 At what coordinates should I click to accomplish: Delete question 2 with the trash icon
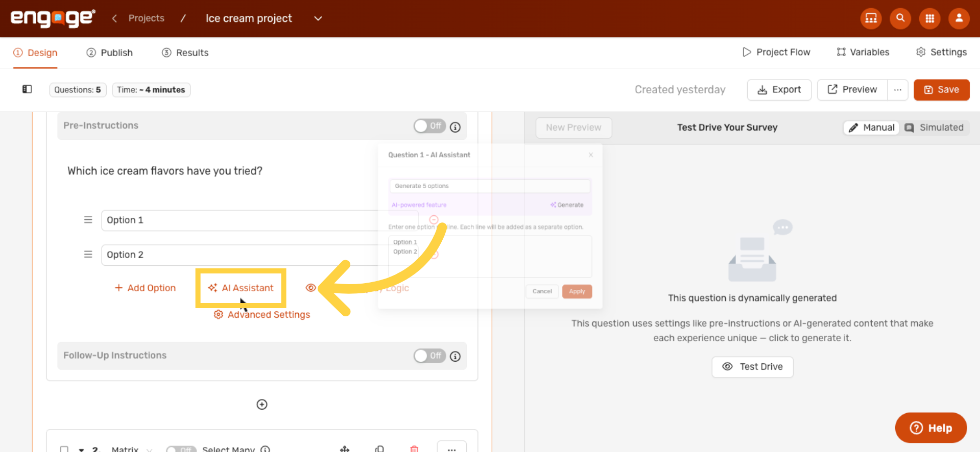point(414,449)
